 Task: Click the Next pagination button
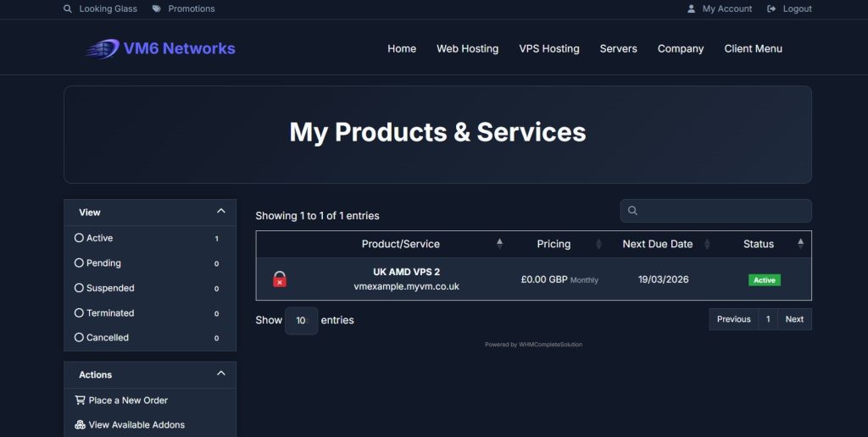pyautogui.click(x=794, y=319)
